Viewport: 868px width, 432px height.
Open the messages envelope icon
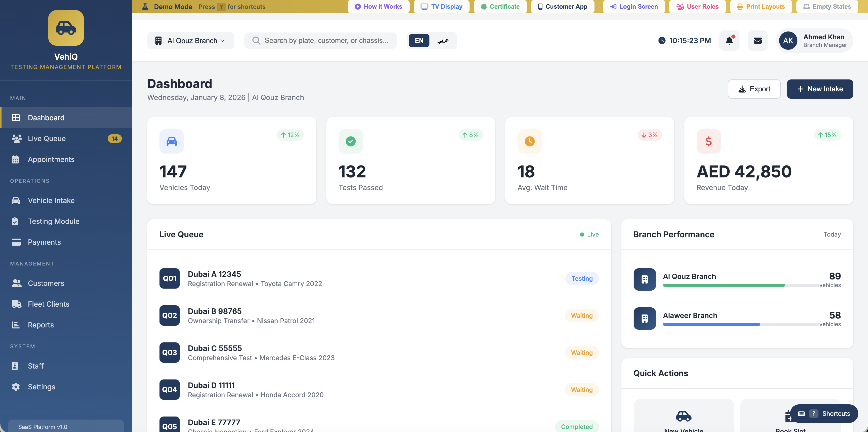tap(758, 40)
